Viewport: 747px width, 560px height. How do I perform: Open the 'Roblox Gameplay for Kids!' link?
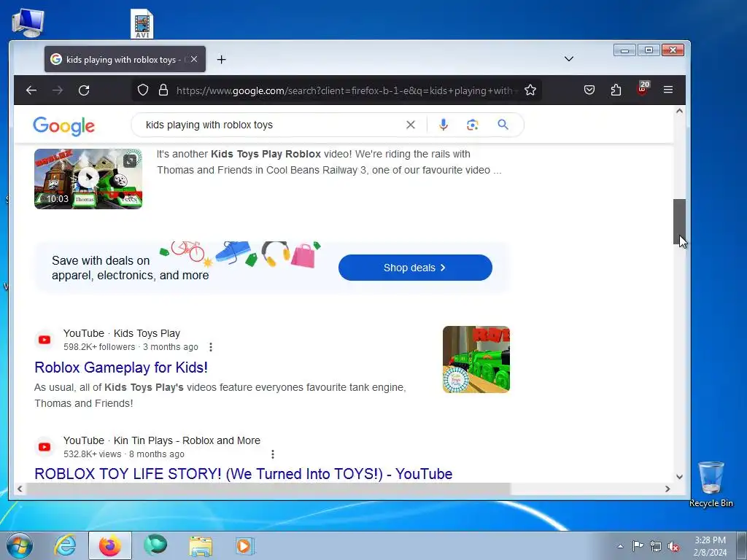121,367
